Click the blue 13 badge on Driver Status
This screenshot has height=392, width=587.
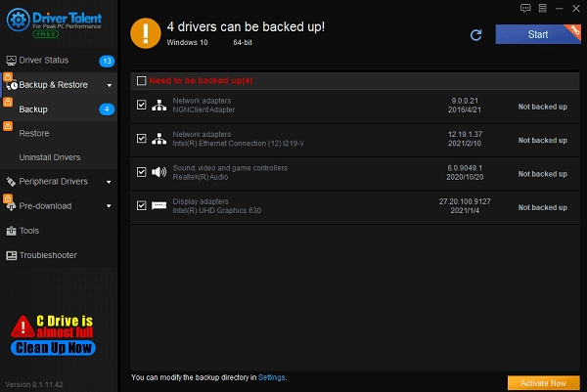[x=107, y=61]
